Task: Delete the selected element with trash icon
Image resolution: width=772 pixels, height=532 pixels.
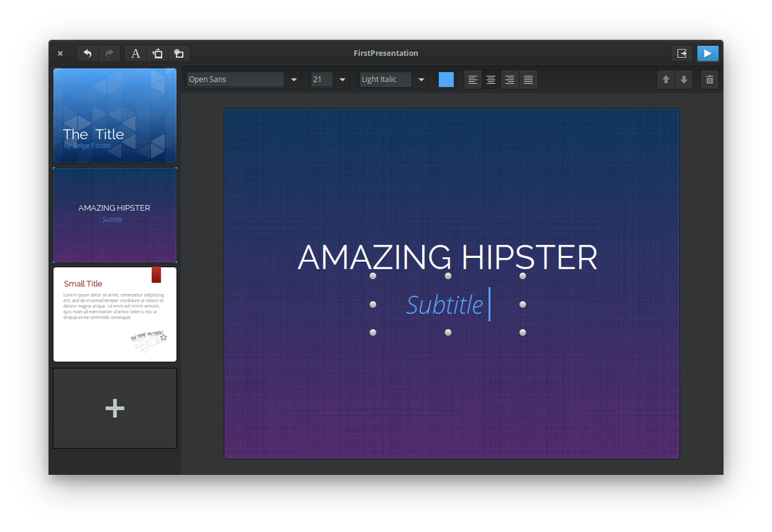Action: [710, 80]
